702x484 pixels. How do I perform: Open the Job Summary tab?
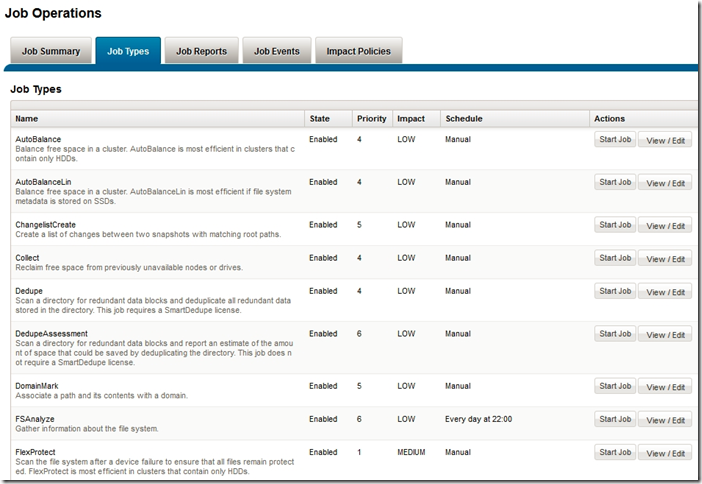[51, 51]
